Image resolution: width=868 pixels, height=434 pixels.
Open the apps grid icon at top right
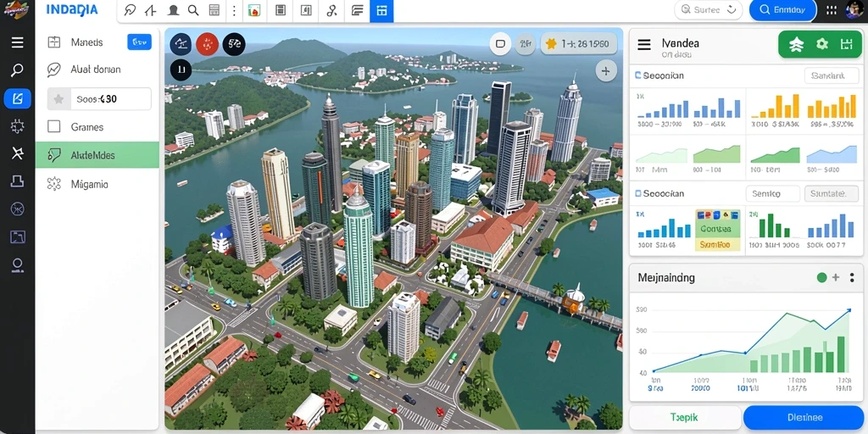click(832, 10)
